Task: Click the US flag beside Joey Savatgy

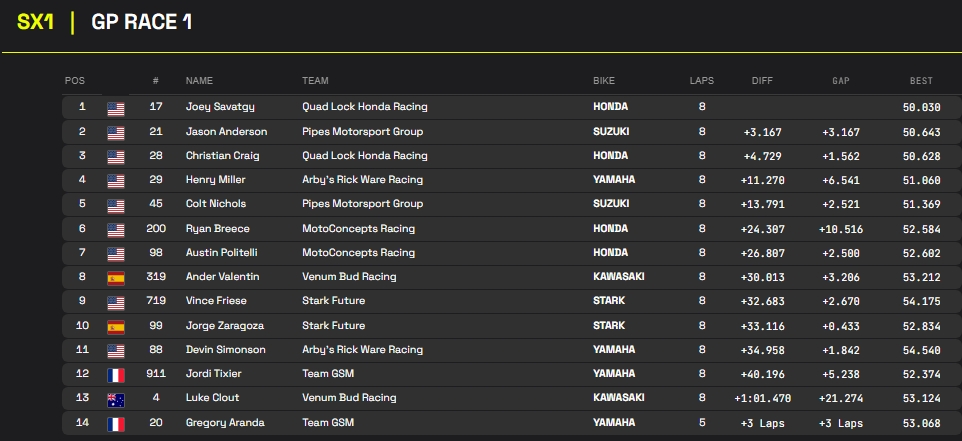Action: pos(116,107)
